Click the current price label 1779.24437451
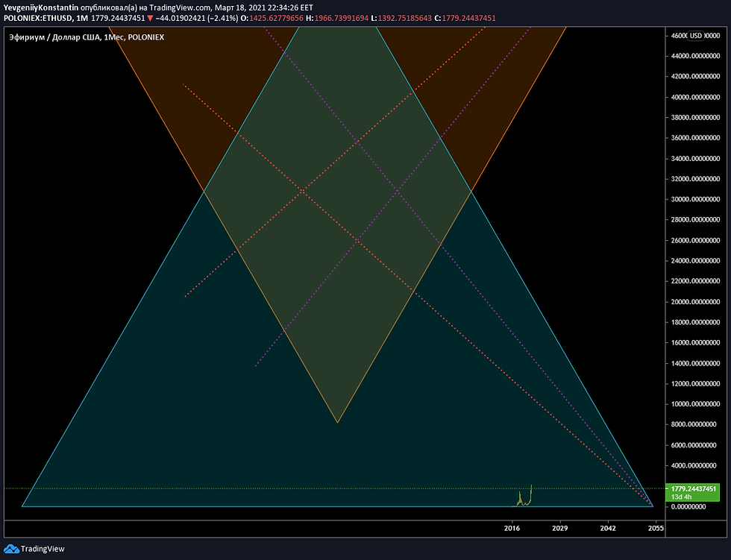The height and width of the screenshot is (560, 731). [693, 488]
